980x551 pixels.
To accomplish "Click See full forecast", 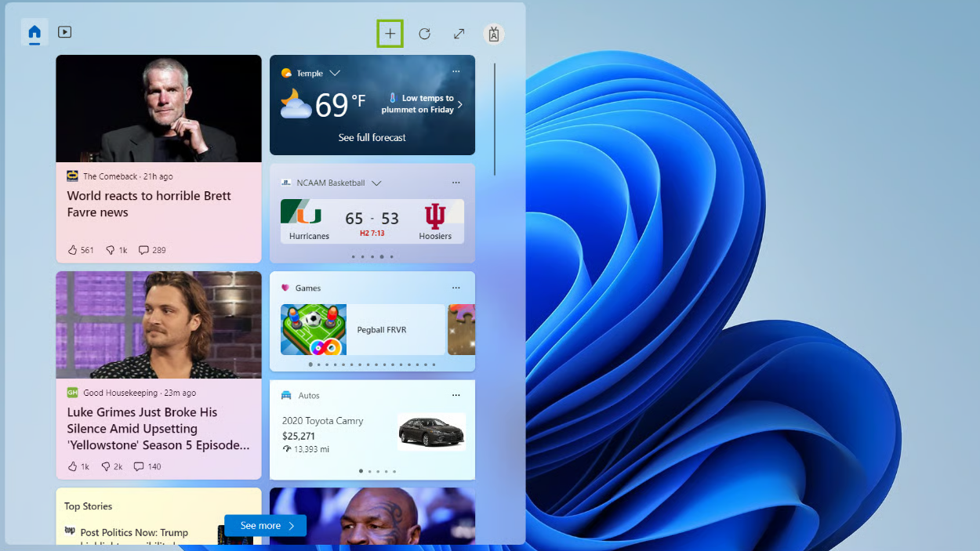I will point(372,137).
